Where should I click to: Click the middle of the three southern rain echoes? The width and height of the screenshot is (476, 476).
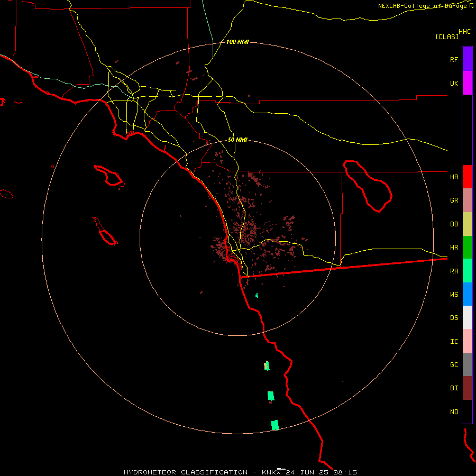click(x=271, y=396)
